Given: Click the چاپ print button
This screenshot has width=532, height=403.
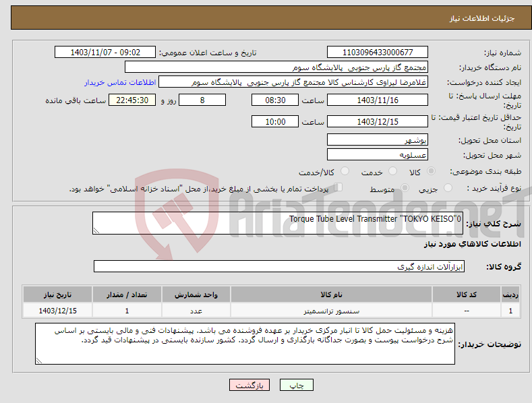Looking at the screenshot, I should (297, 385).
